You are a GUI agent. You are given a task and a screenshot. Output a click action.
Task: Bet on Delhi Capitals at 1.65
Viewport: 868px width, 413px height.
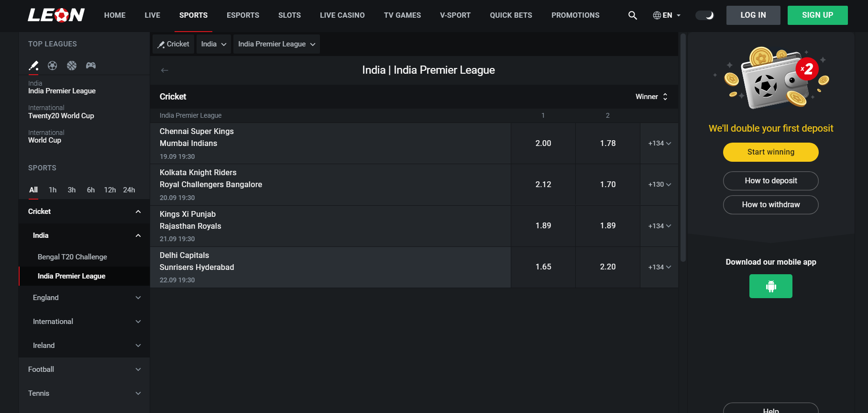pos(543,267)
